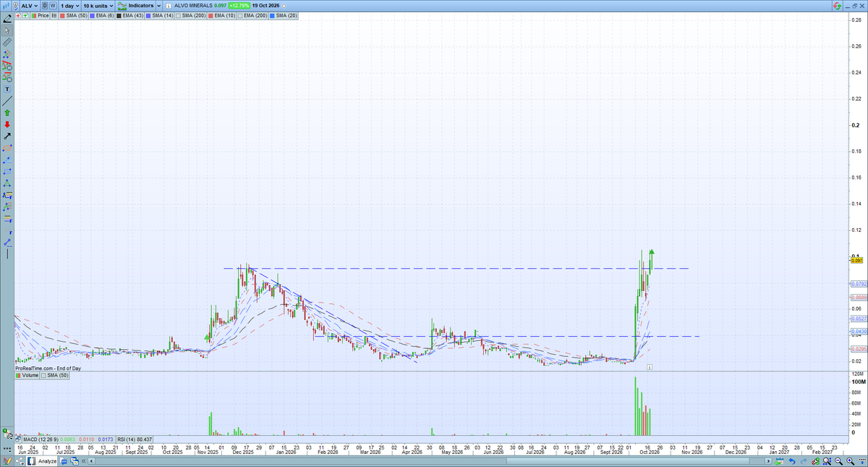Open the ALV ticker dropdown
The width and height of the screenshot is (868, 467).
click(30, 6)
